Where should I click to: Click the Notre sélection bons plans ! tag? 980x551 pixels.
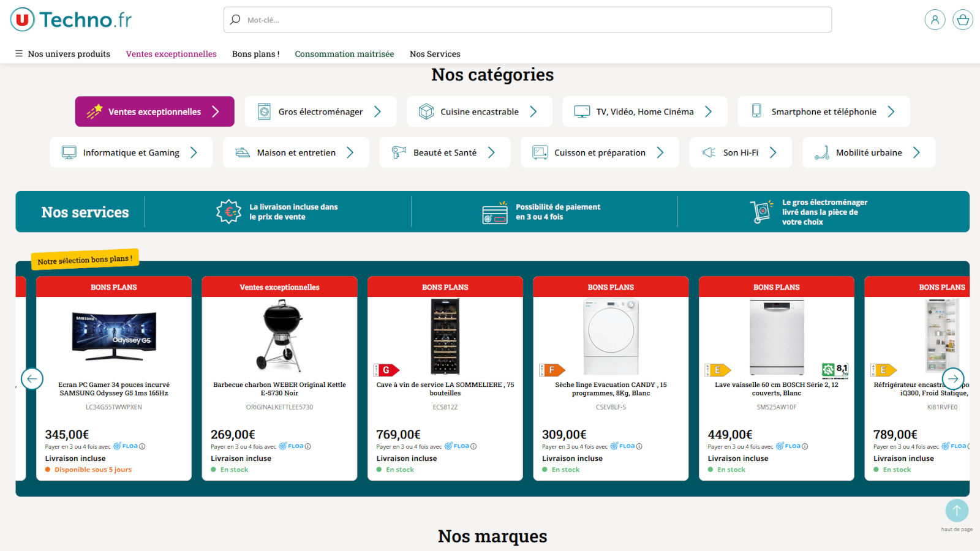tap(85, 260)
